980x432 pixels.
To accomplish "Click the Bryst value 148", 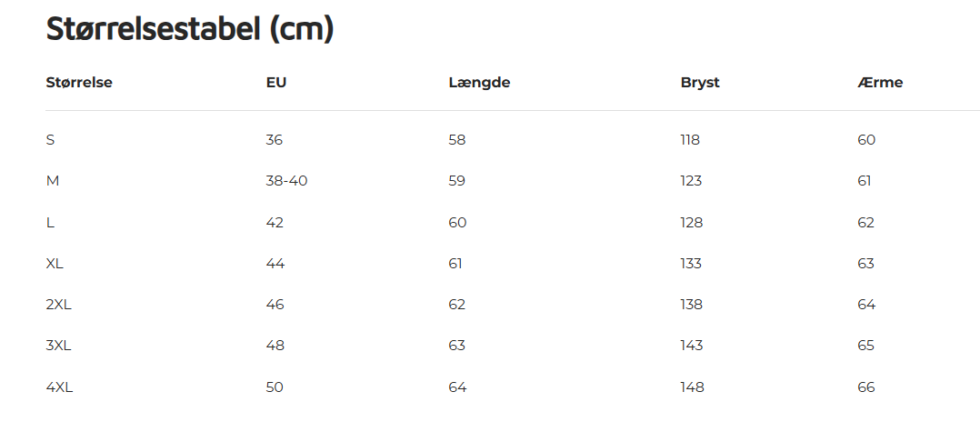I will click(692, 387).
